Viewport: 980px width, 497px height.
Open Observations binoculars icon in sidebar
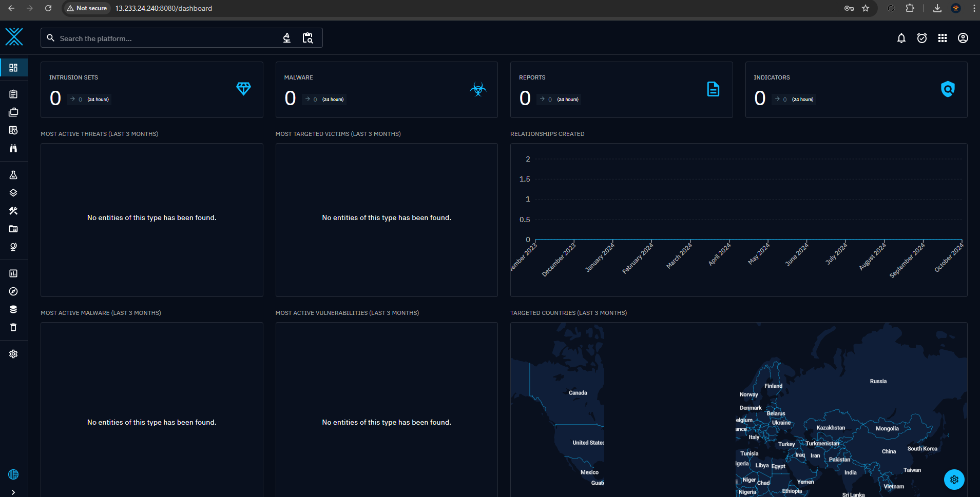point(13,148)
